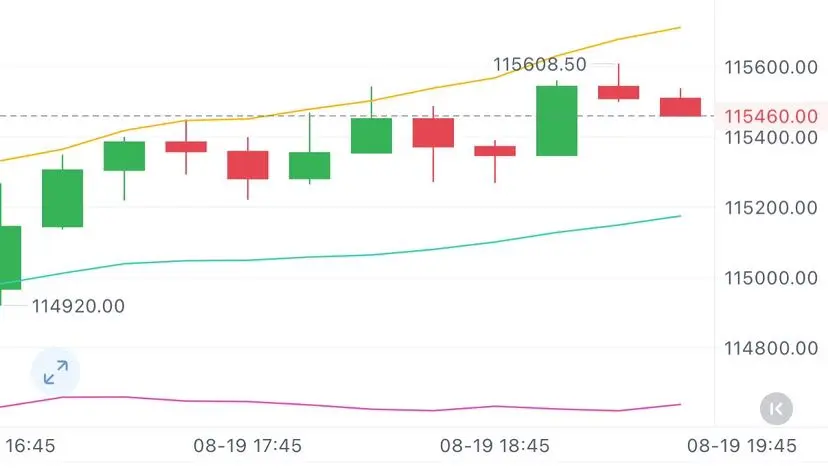Select the magenta indicator line at the bottom
828x474 pixels.
tap(338, 405)
